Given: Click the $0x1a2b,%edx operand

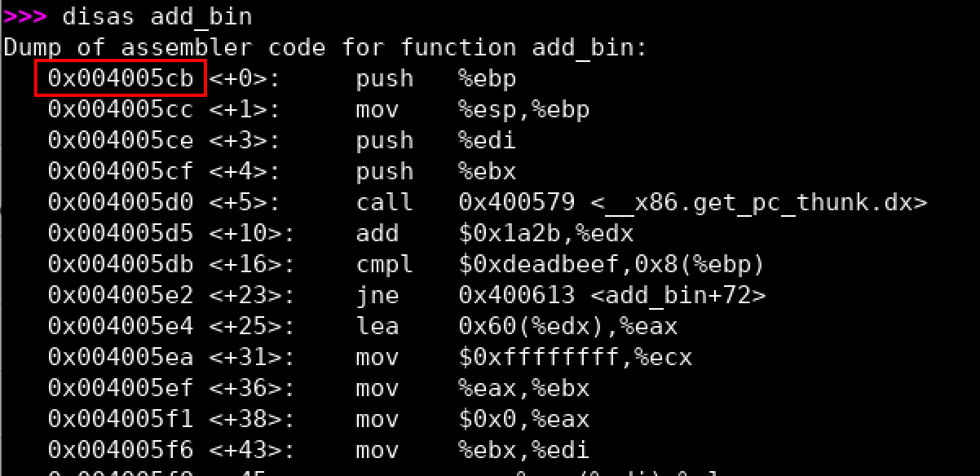Looking at the screenshot, I should coord(546,233).
